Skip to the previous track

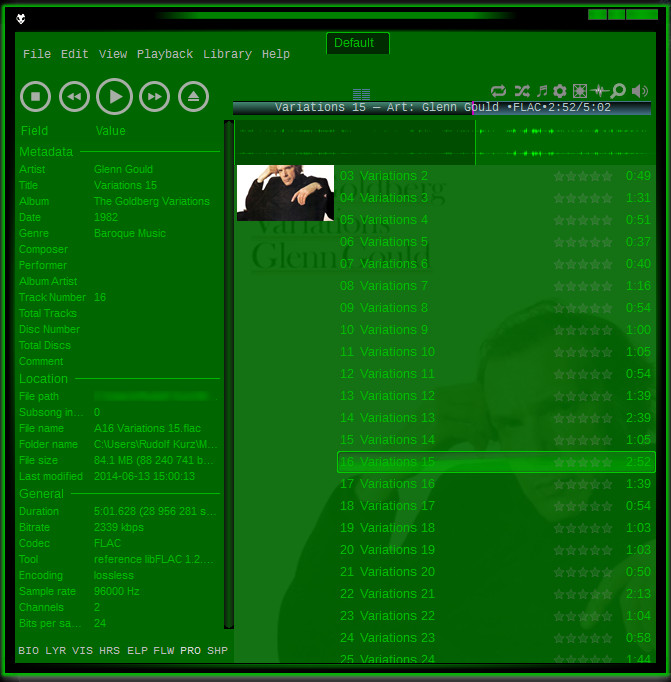pyautogui.click(x=74, y=97)
